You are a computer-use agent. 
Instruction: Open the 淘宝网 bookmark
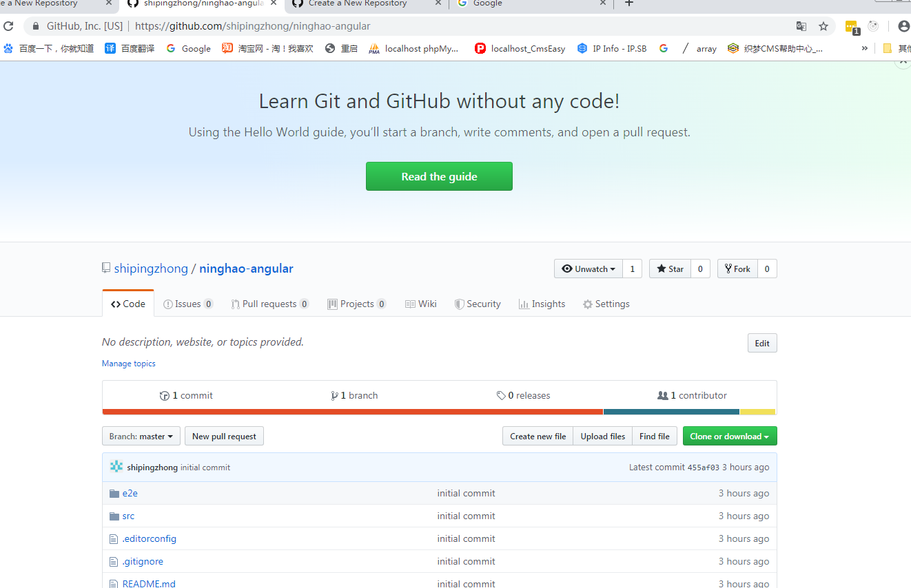tap(267, 48)
